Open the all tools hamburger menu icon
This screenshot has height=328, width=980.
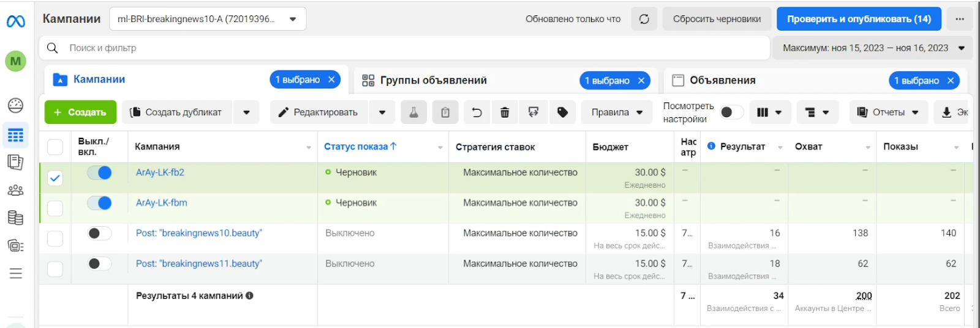coord(16,273)
